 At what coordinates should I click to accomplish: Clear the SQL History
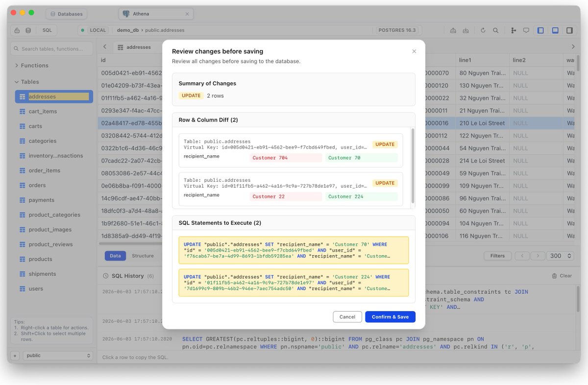(x=562, y=276)
